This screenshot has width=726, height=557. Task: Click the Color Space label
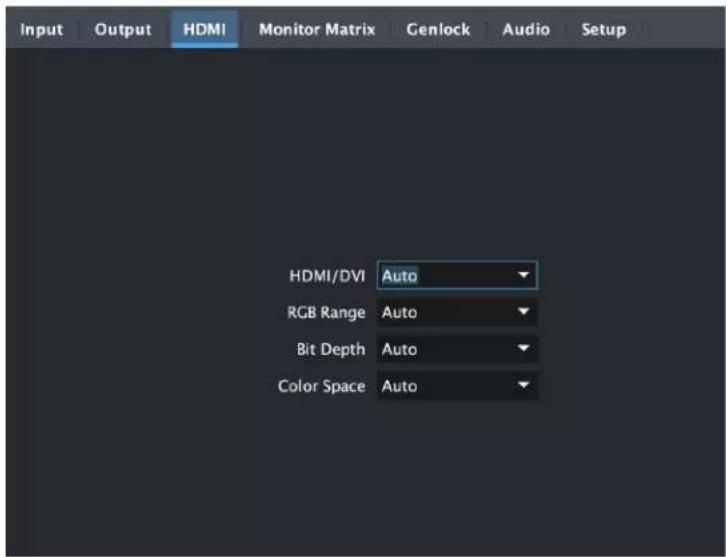coord(321,386)
